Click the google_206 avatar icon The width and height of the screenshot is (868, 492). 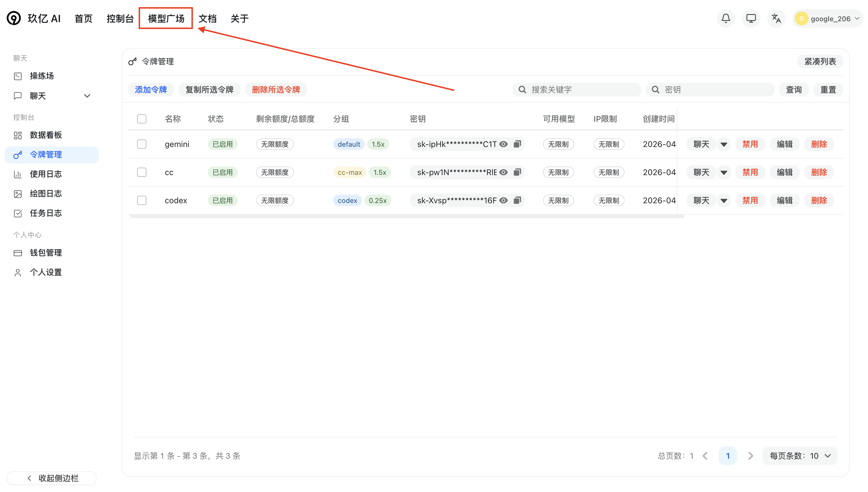801,19
